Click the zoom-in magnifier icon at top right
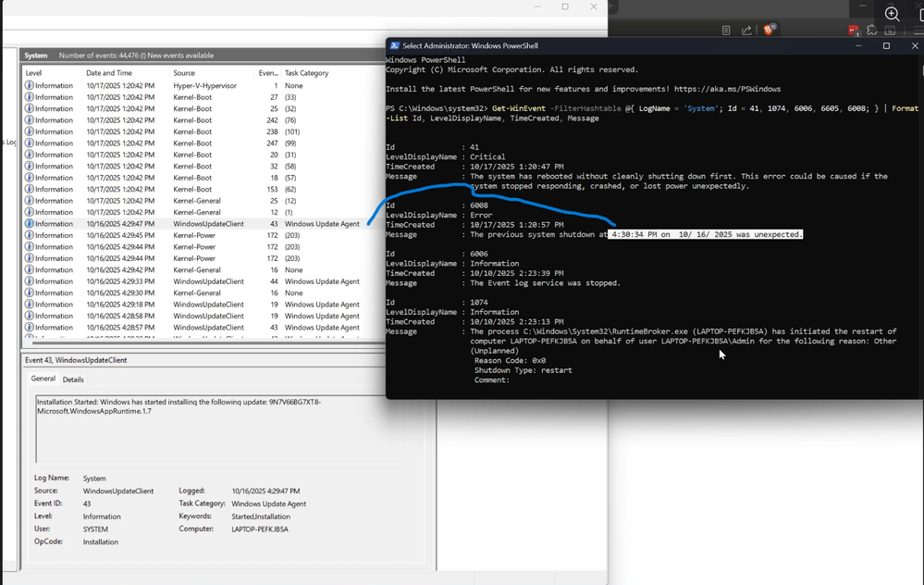The image size is (924, 585). coord(892,14)
